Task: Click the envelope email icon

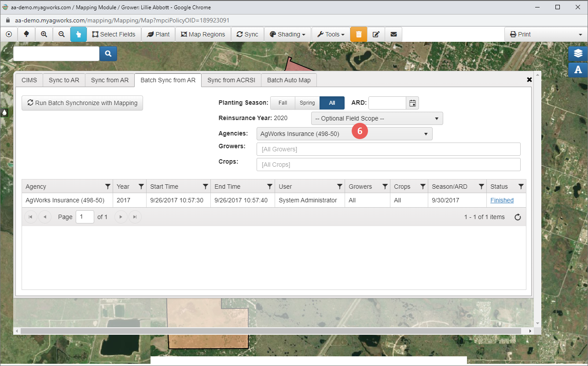Action: [x=393, y=34]
